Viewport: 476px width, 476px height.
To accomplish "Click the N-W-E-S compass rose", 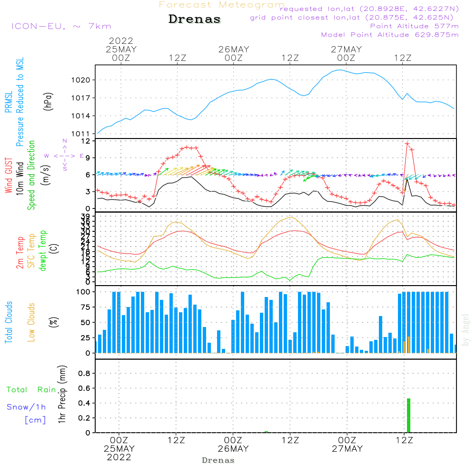I will point(64,155).
